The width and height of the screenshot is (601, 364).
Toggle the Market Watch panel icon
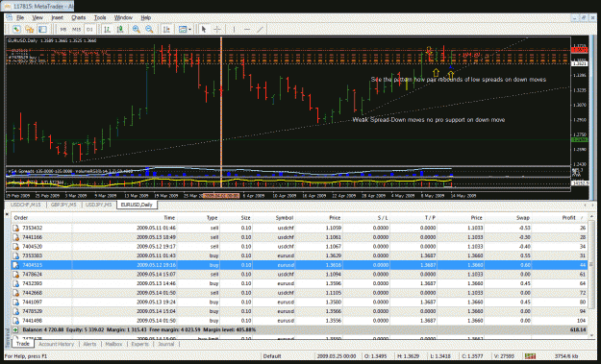[42, 29]
